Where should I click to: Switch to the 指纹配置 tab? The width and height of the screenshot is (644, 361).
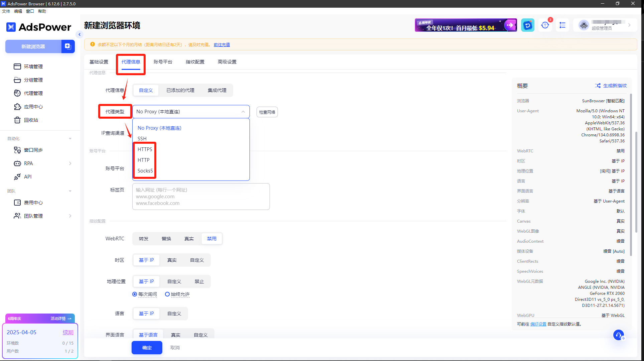click(195, 62)
